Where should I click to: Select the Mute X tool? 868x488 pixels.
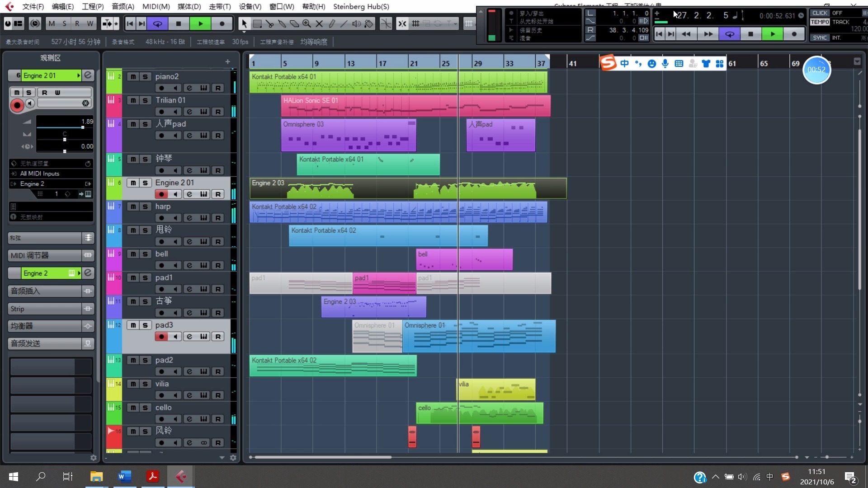click(x=319, y=24)
